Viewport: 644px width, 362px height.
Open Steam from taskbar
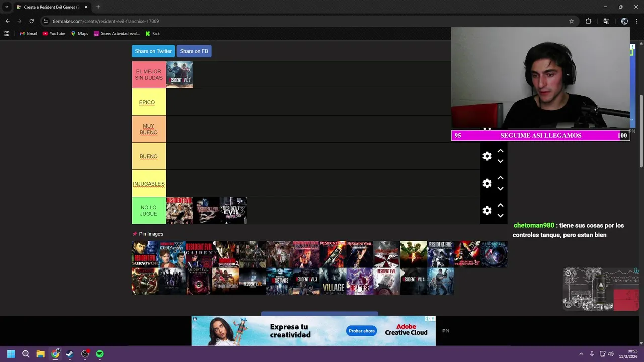tap(70, 354)
